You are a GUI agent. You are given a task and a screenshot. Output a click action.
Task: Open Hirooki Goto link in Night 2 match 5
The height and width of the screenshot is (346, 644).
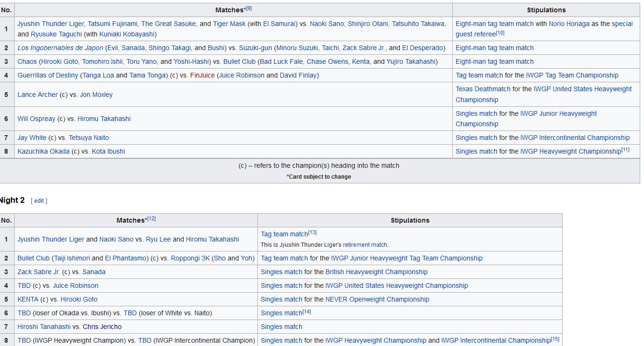[79, 299]
